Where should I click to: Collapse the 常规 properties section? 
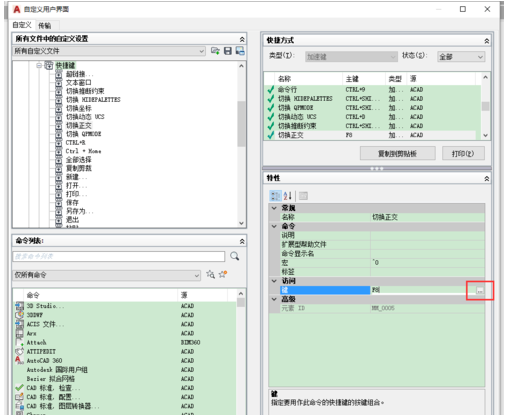[274, 208]
